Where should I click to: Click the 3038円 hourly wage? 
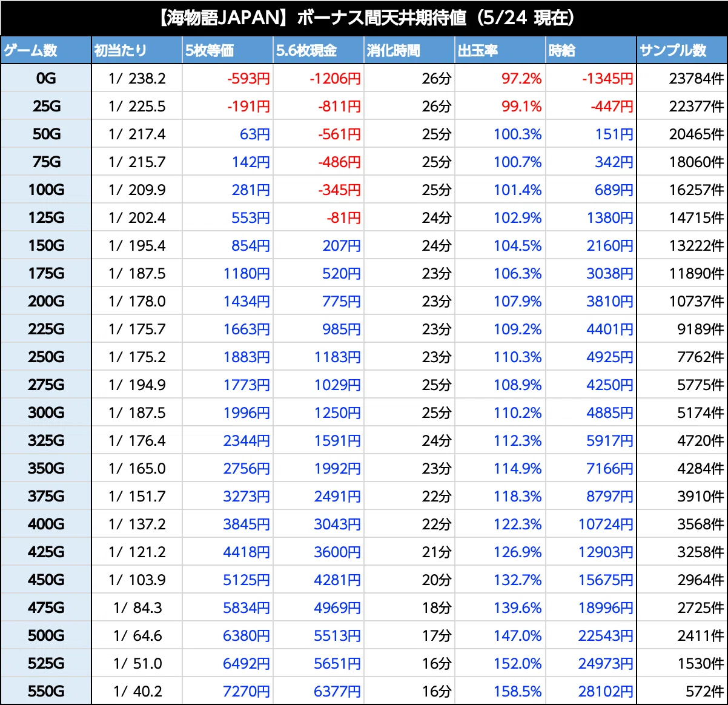(610, 273)
